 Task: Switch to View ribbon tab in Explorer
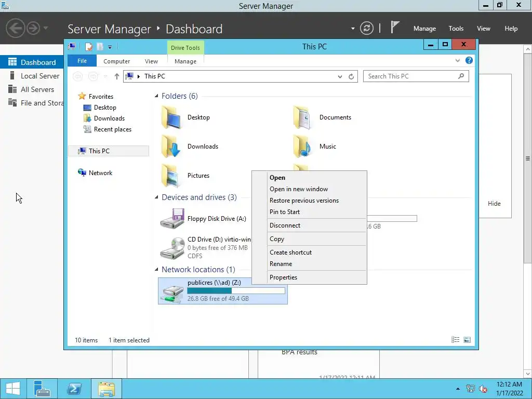[151, 61]
